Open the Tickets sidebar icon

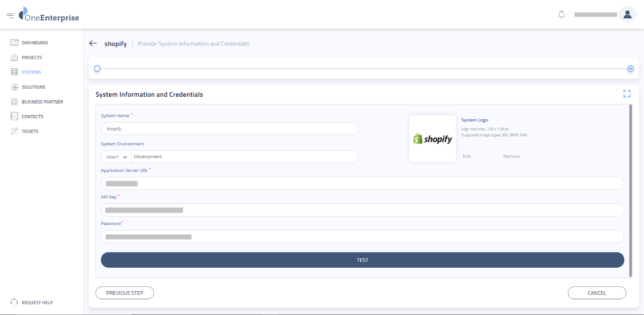click(x=14, y=131)
